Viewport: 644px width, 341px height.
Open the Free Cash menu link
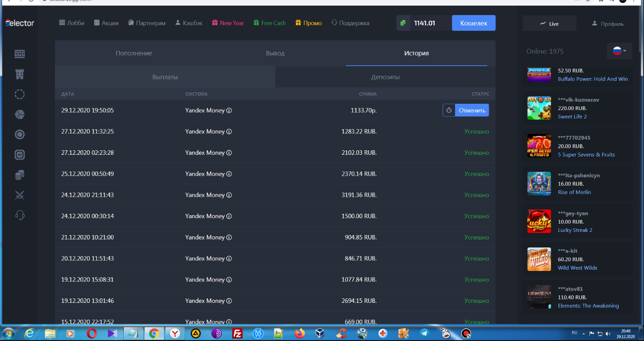[270, 23]
